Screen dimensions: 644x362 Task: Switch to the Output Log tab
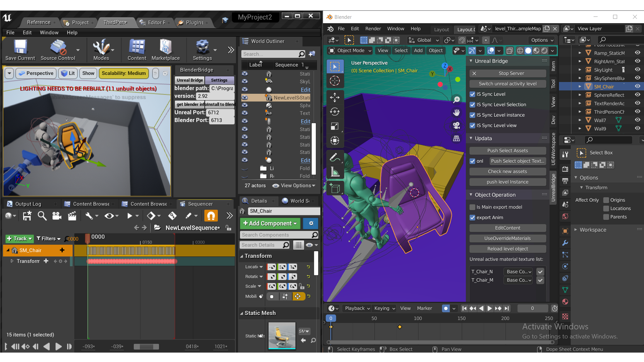pyautogui.click(x=28, y=204)
